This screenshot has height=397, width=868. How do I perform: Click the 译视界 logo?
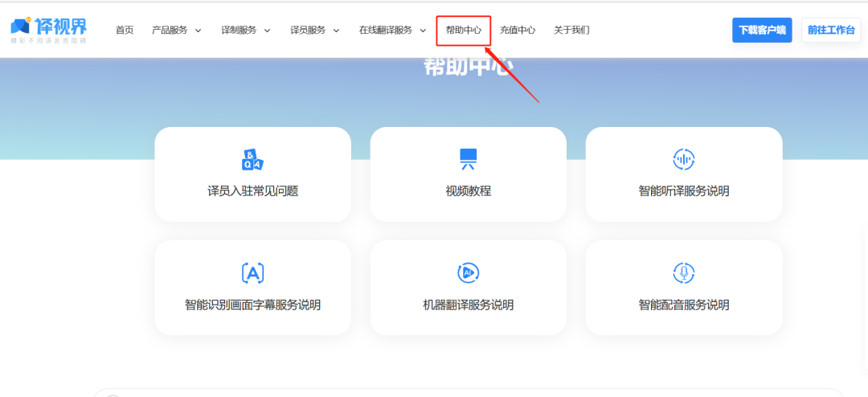point(49,30)
